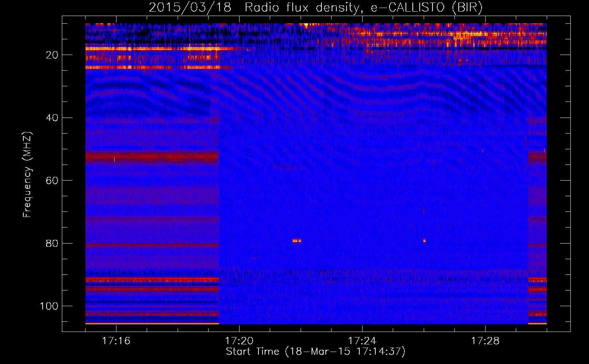Viewport: 589px width, 364px height.
Task: Click the double orange burst near 80 MHz
Action: [x=297, y=241]
